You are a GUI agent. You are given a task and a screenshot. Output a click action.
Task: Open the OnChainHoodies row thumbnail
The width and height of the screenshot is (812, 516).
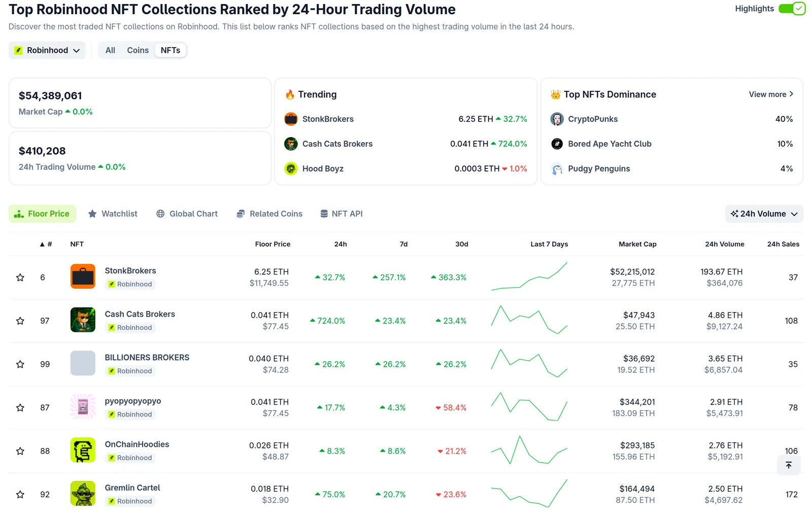(x=83, y=450)
